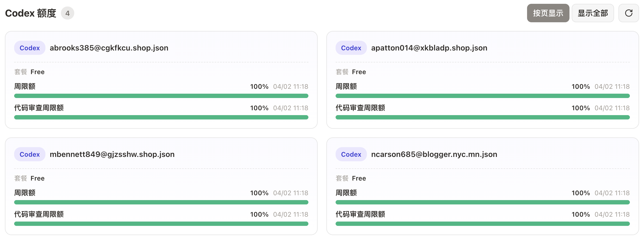Click 周限额 reset time in ncarson685 card
The height and width of the screenshot is (240, 644).
click(x=612, y=193)
